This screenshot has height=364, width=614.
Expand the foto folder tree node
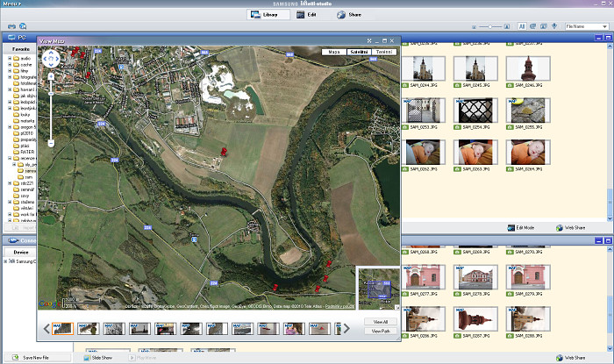pos(10,76)
